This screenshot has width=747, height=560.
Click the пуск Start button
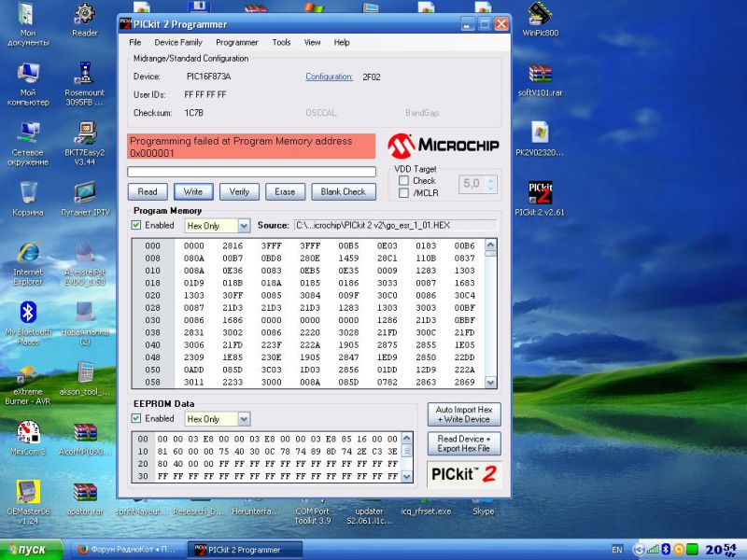point(32,550)
